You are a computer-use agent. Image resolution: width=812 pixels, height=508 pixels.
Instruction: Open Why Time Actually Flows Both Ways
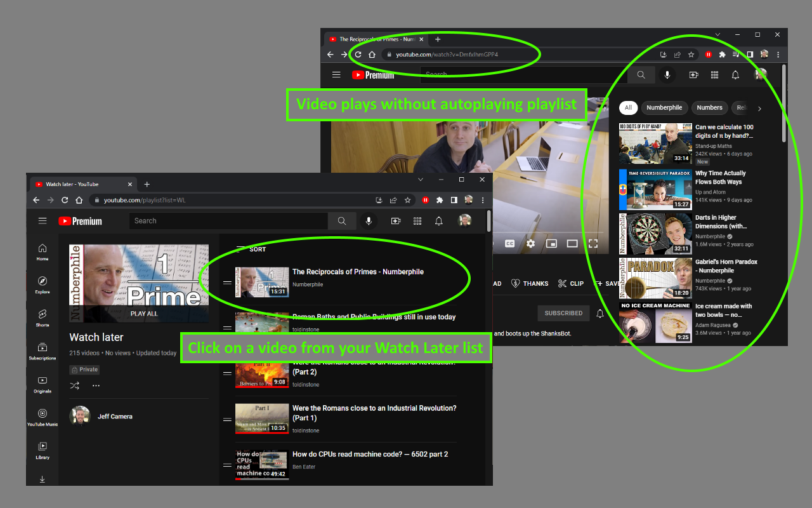721,177
